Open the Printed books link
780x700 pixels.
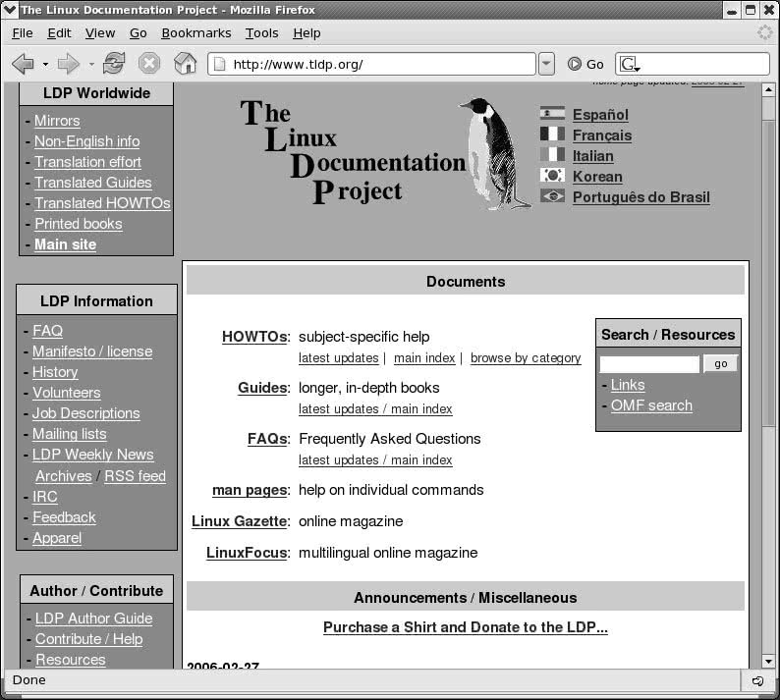[x=79, y=224]
